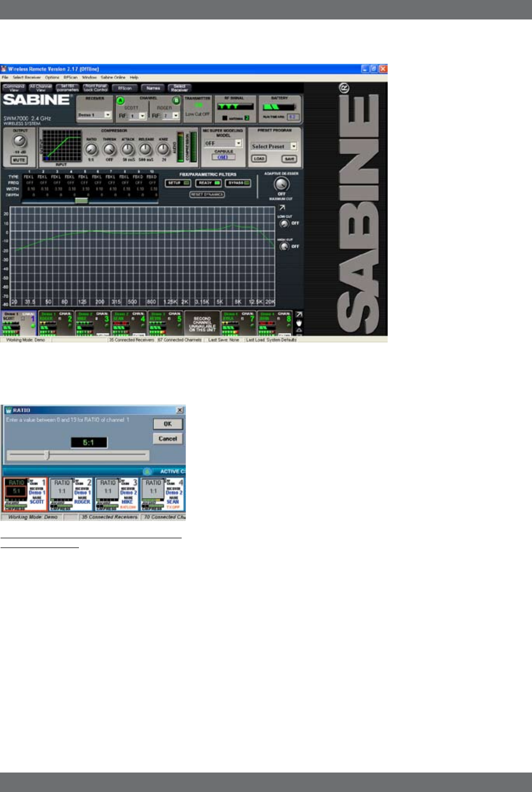Click the Low Cut filter knob

(284, 223)
